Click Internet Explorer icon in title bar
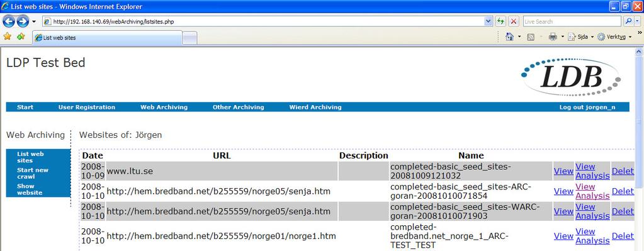This screenshot has height=251, width=644. tap(5, 6)
